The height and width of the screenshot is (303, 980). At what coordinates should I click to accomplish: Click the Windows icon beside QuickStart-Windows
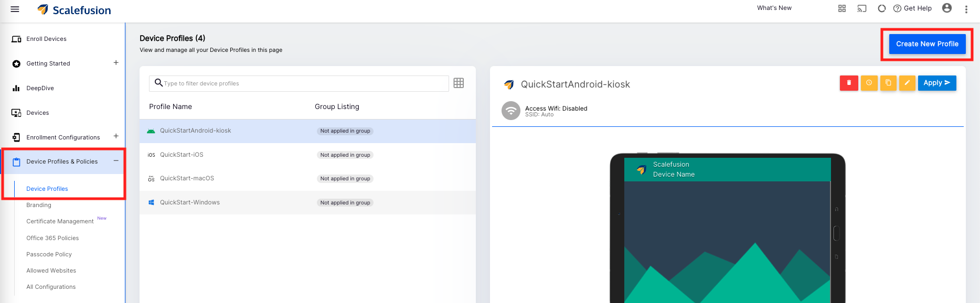(151, 202)
